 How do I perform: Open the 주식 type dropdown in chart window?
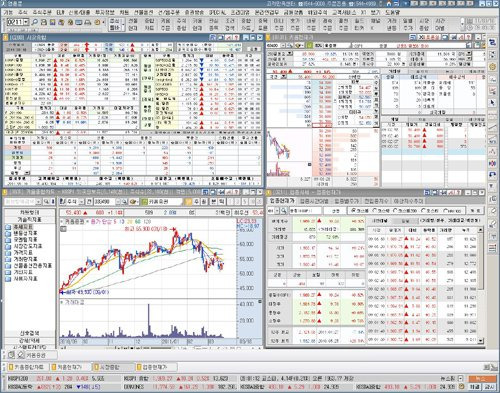click(x=81, y=202)
